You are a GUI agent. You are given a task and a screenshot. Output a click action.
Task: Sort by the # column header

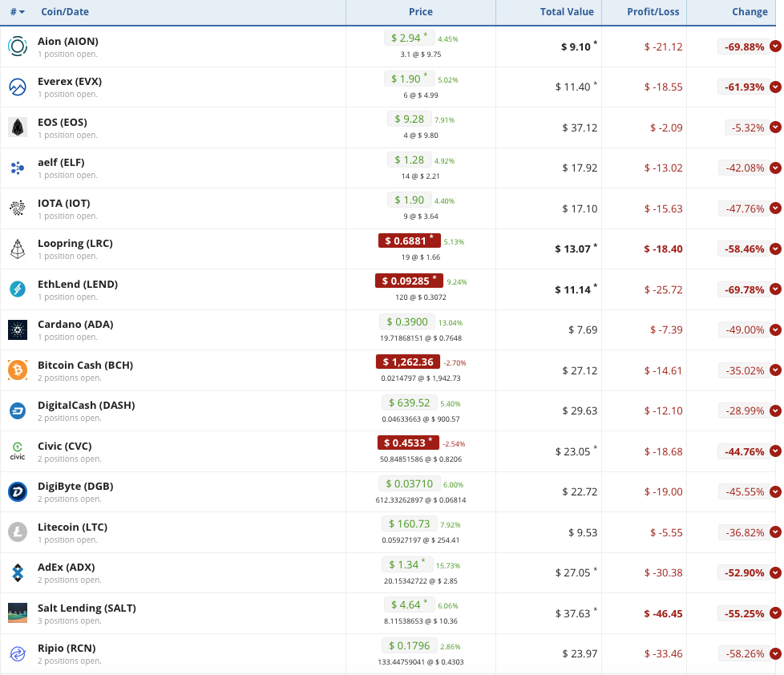tap(18, 11)
